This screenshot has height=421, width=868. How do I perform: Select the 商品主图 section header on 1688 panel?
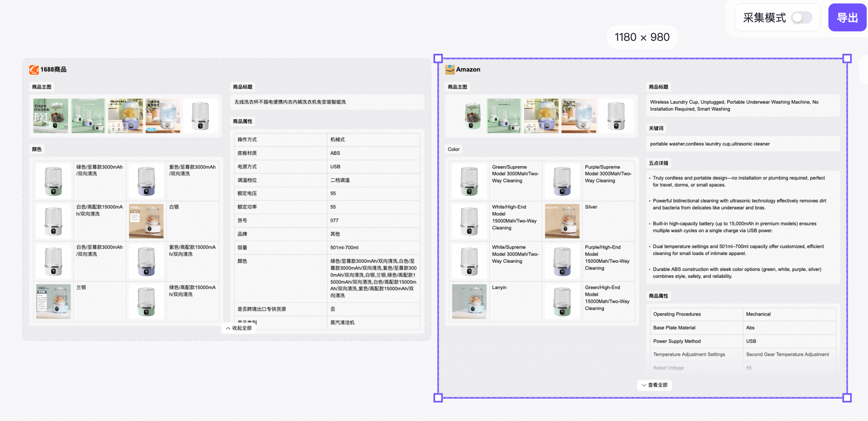coord(41,87)
